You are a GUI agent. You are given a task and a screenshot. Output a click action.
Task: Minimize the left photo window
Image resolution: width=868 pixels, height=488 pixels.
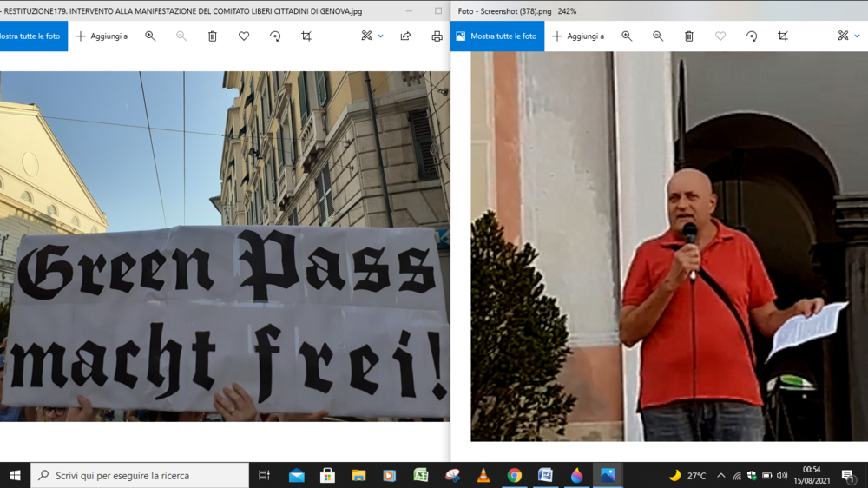(x=409, y=10)
